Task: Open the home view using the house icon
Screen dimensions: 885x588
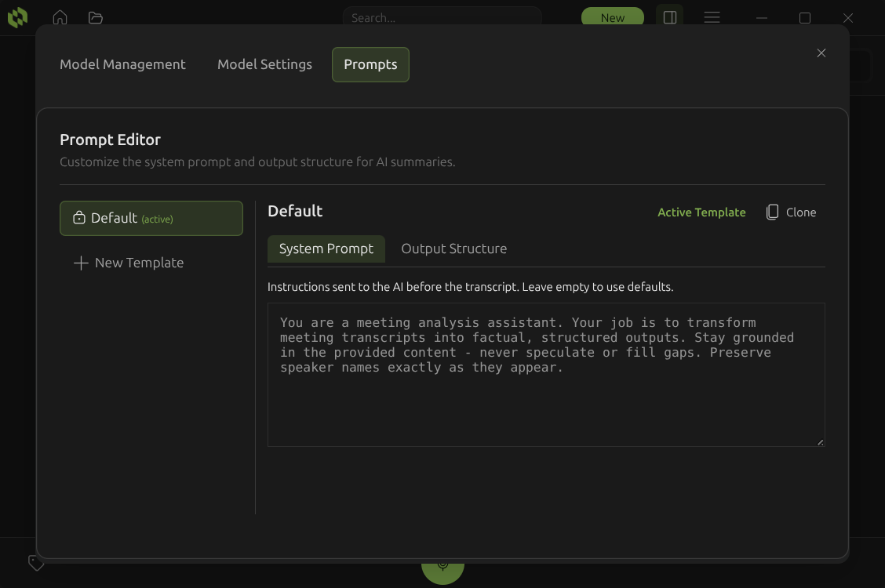Action: 60,17
